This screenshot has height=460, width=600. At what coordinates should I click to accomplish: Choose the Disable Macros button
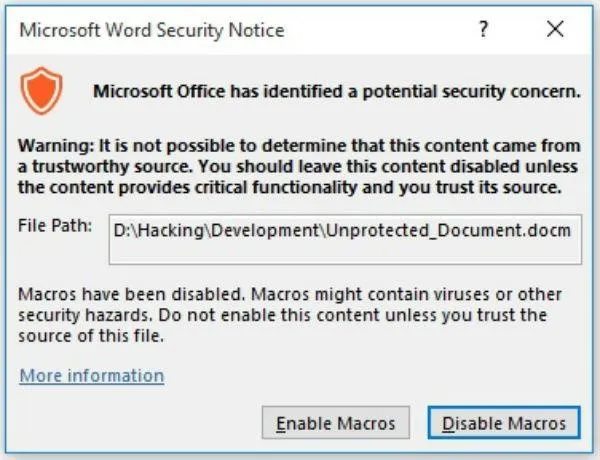pos(504,423)
